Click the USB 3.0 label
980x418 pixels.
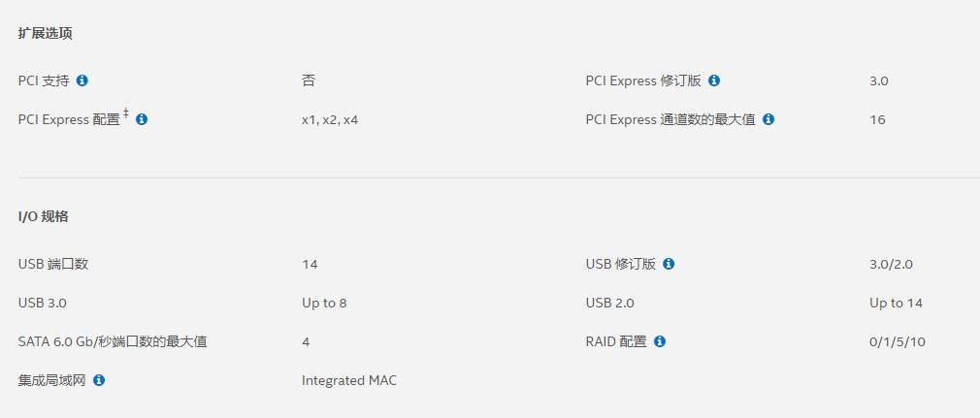43,303
